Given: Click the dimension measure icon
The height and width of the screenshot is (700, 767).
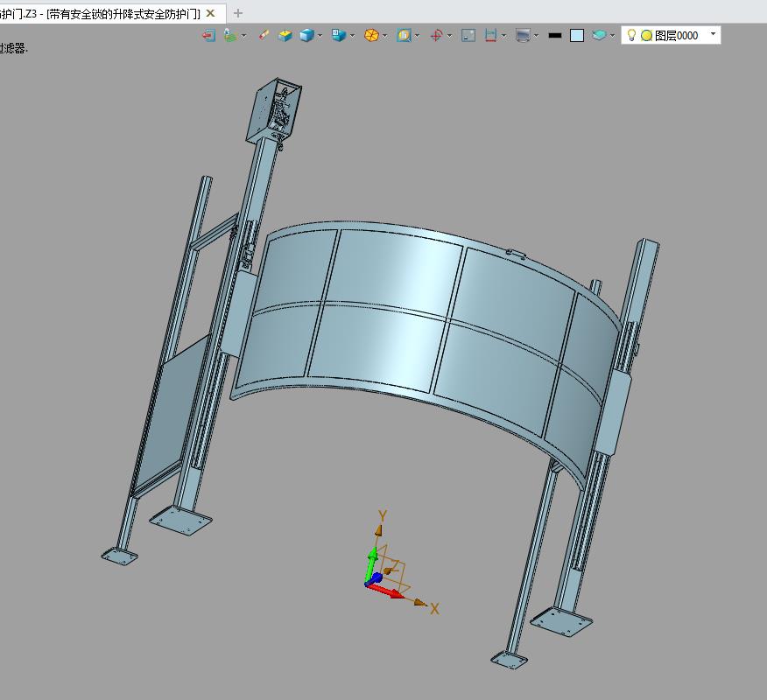Looking at the screenshot, I should click(490, 35).
